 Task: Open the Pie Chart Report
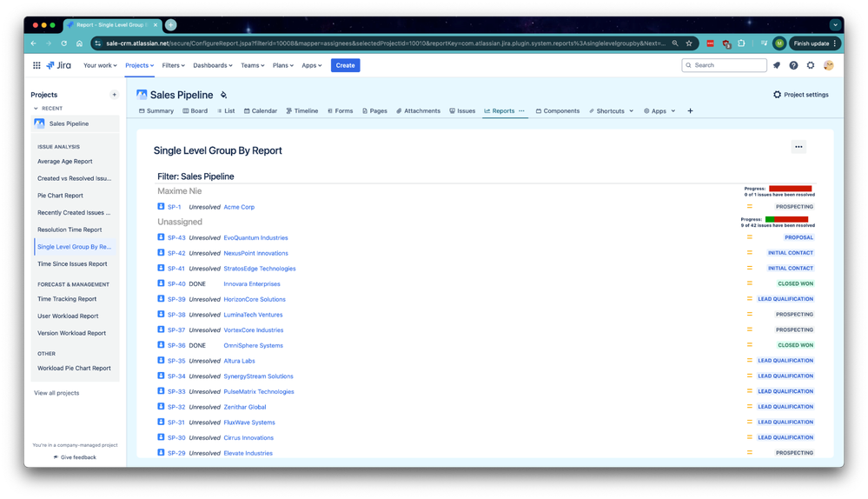pos(60,196)
